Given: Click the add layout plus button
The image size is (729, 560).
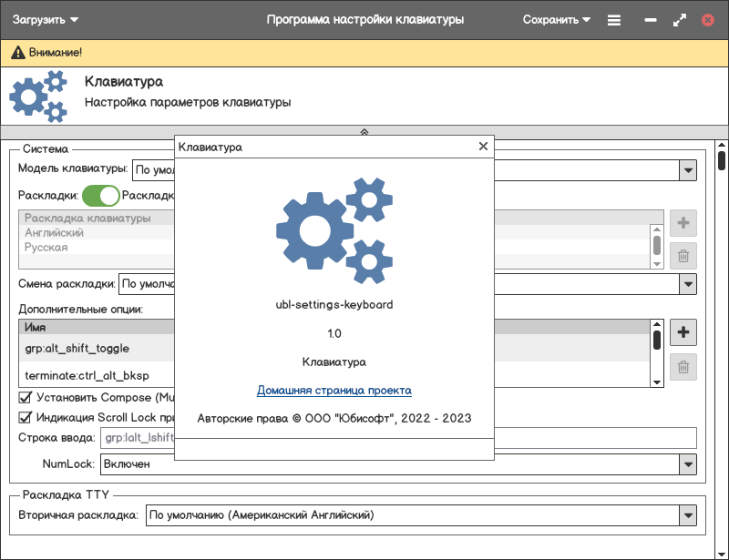Looking at the screenshot, I should click(x=683, y=223).
